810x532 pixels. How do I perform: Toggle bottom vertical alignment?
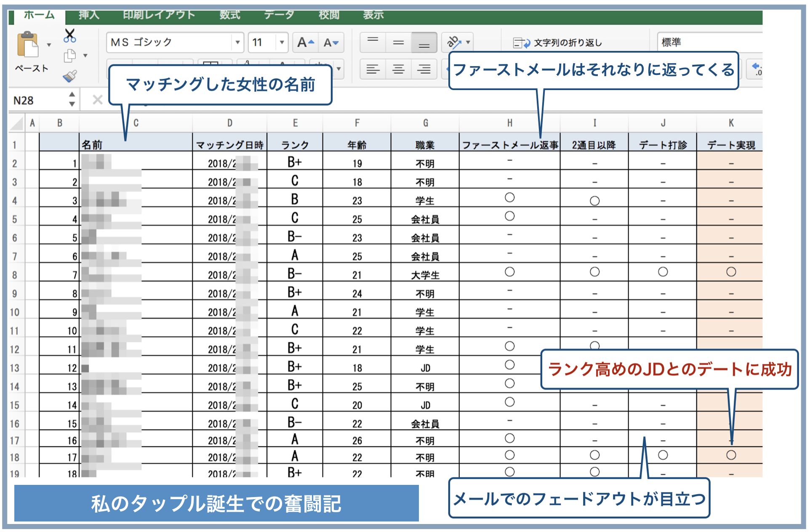(x=424, y=43)
